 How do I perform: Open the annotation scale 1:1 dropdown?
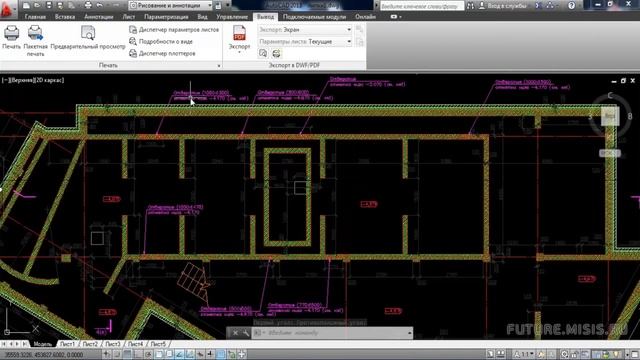tap(524, 354)
